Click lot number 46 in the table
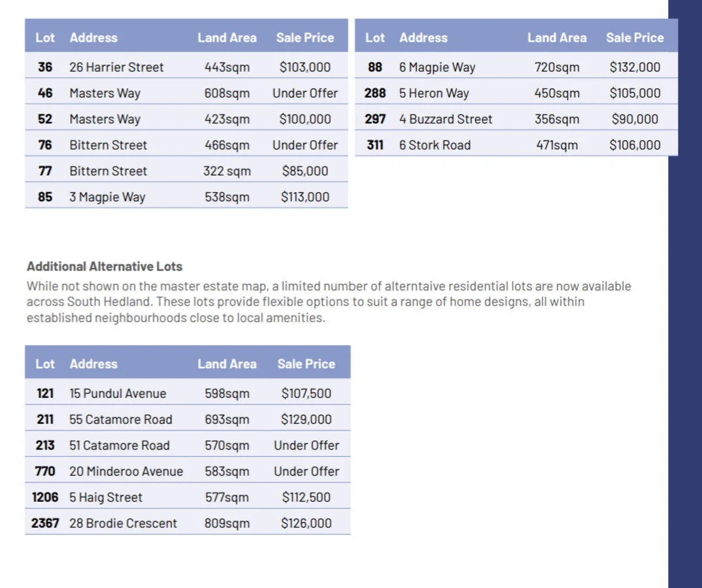Image resolution: width=702 pixels, height=588 pixels. coord(45,93)
